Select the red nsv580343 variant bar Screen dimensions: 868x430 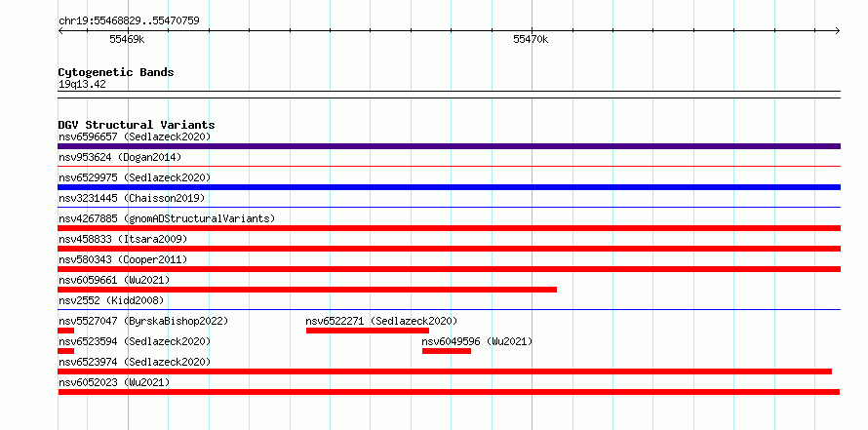[449, 269]
